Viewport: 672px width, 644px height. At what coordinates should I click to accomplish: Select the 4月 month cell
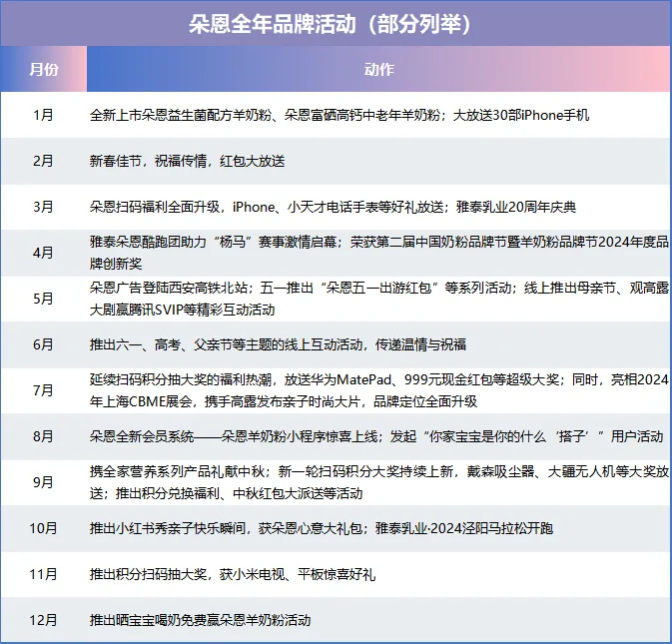(44, 253)
